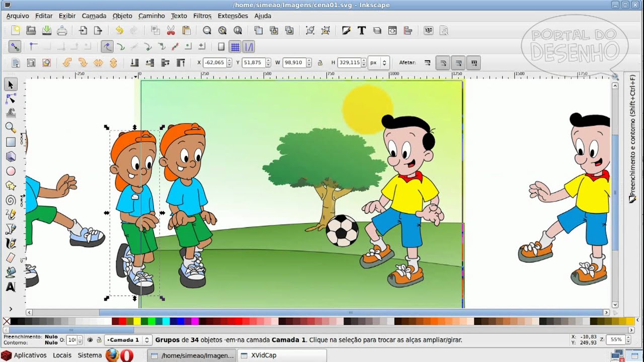Open the Filtros menu

pos(202,16)
